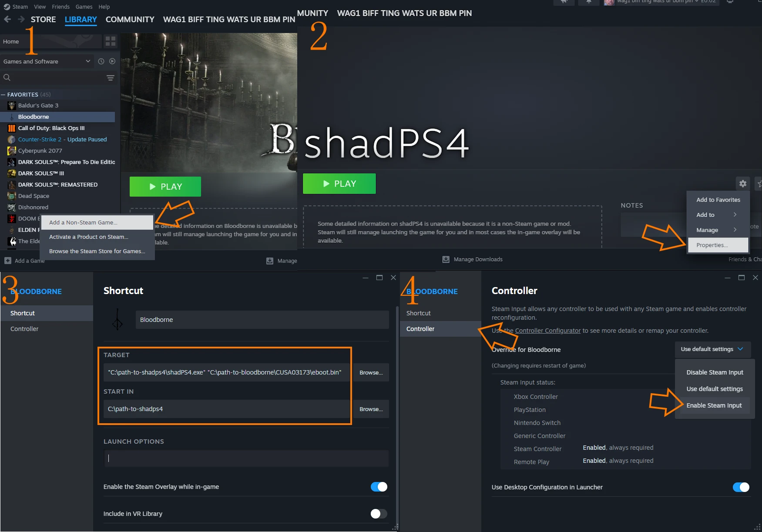Open the Use default settings dropdown
Screen dimensions: 762x532
click(x=712, y=349)
